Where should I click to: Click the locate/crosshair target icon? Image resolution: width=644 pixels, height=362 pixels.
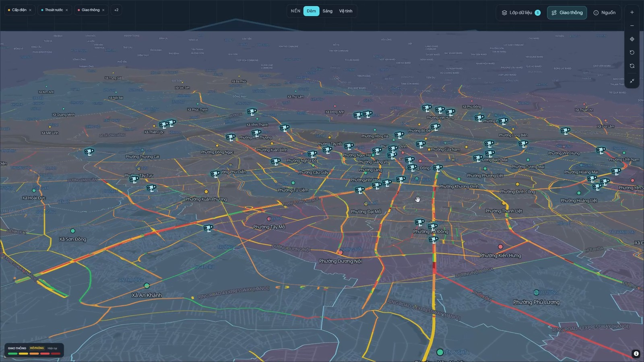(x=632, y=39)
